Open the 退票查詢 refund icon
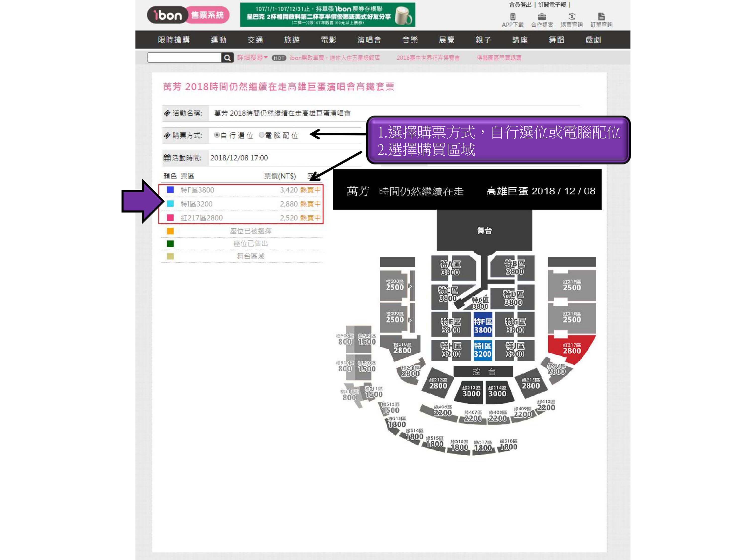 (572, 16)
